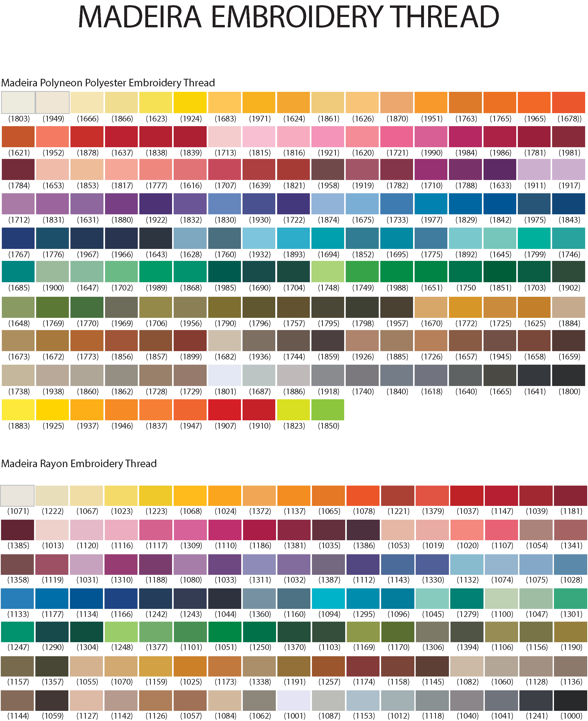Choose the teal swatch 1685
Viewport: 588px width, 721px height.
coord(18,272)
